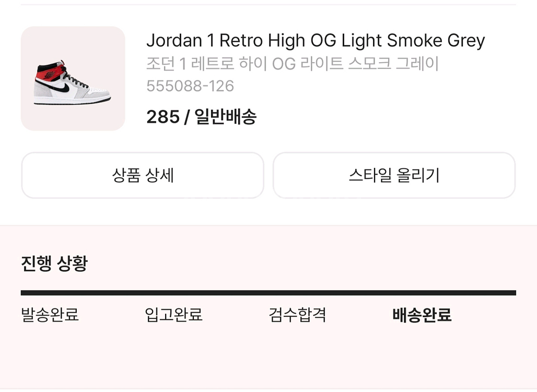Click the black progress bar
Image resolution: width=537 pixels, height=392 pixels.
point(268,293)
